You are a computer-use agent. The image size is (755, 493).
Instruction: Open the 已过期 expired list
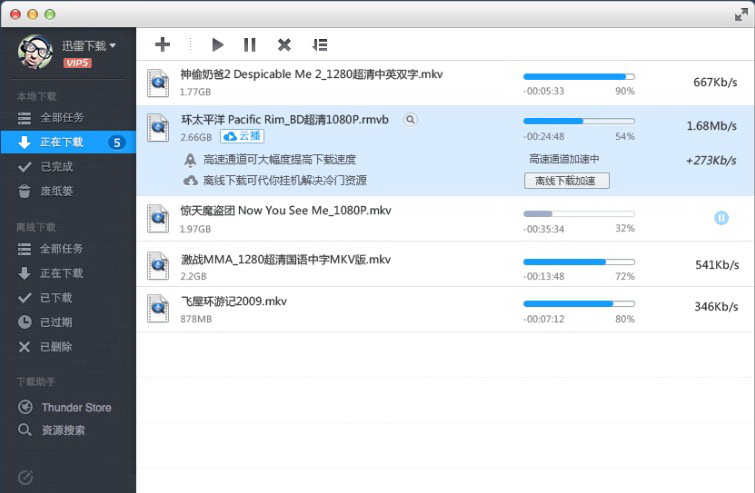[x=68, y=322]
